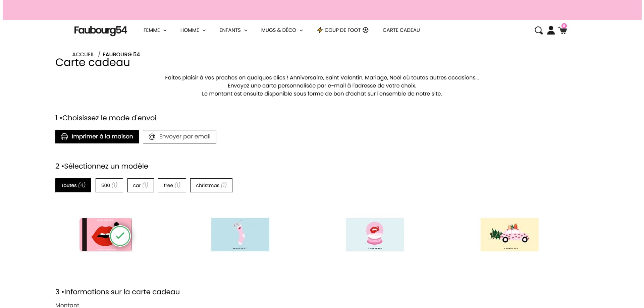Open the ENFANTS menu item
The width and height of the screenshot is (644, 308).
[x=233, y=30]
